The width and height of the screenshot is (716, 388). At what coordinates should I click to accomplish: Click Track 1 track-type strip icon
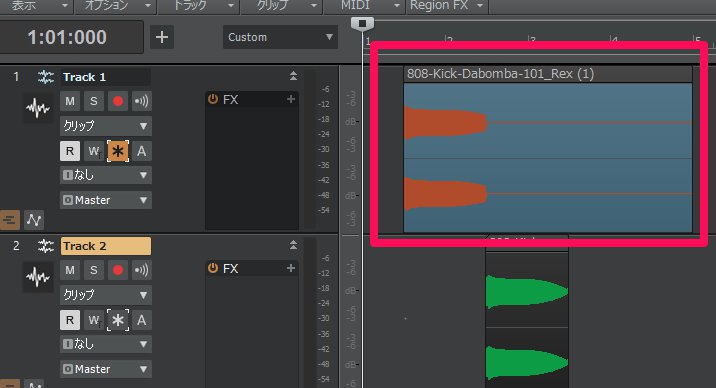click(x=46, y=77)
